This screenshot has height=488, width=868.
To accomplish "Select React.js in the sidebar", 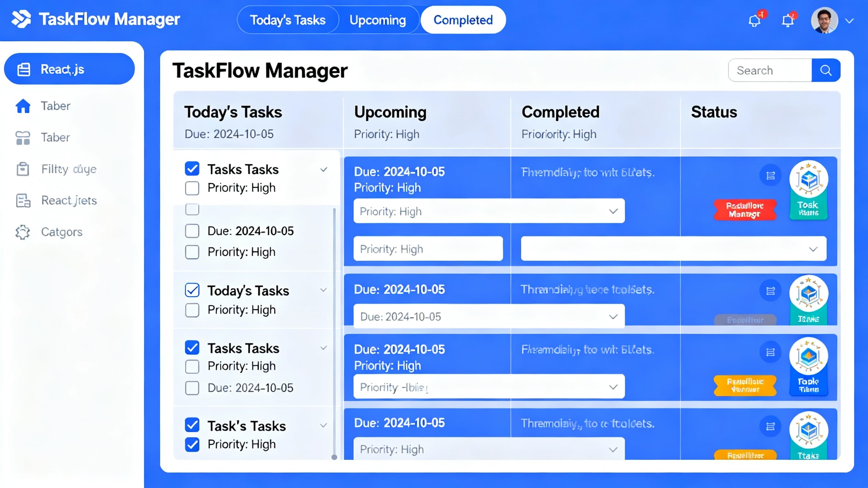I will (x=69, y=69).
